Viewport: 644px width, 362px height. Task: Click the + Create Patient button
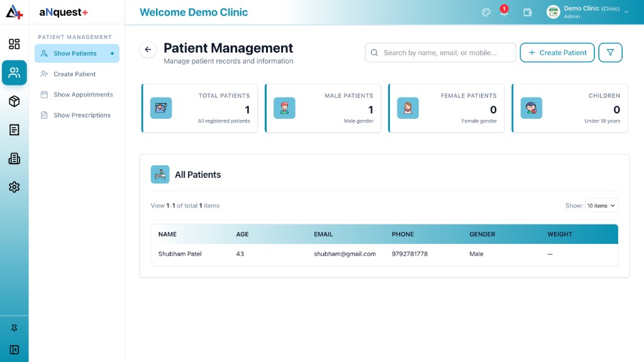click(x=557, y=53)
